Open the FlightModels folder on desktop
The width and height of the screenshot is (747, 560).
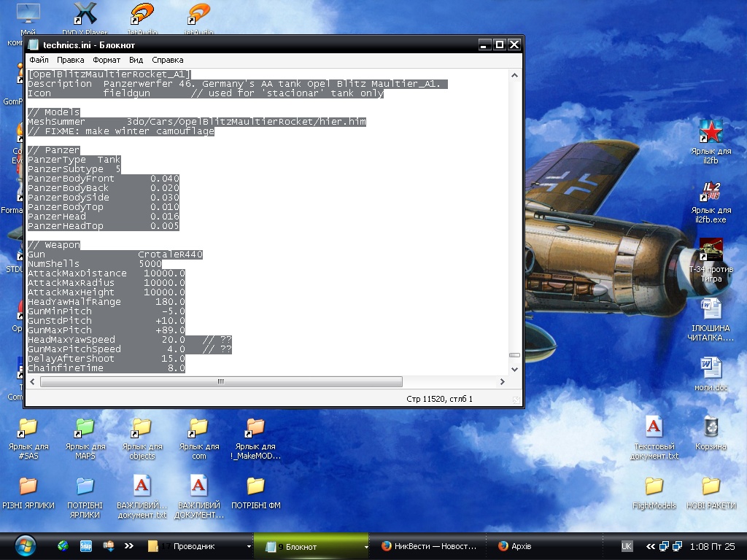(654, 486)
